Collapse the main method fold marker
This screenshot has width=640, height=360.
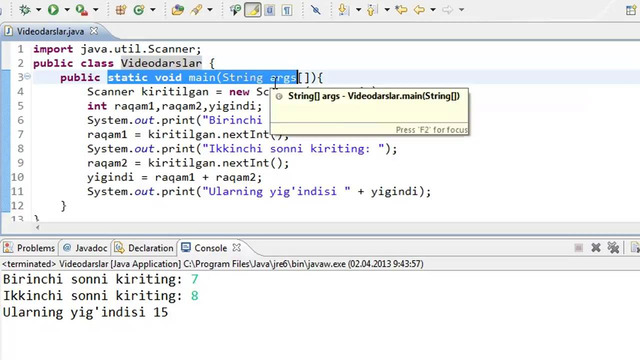coord(27,76)
